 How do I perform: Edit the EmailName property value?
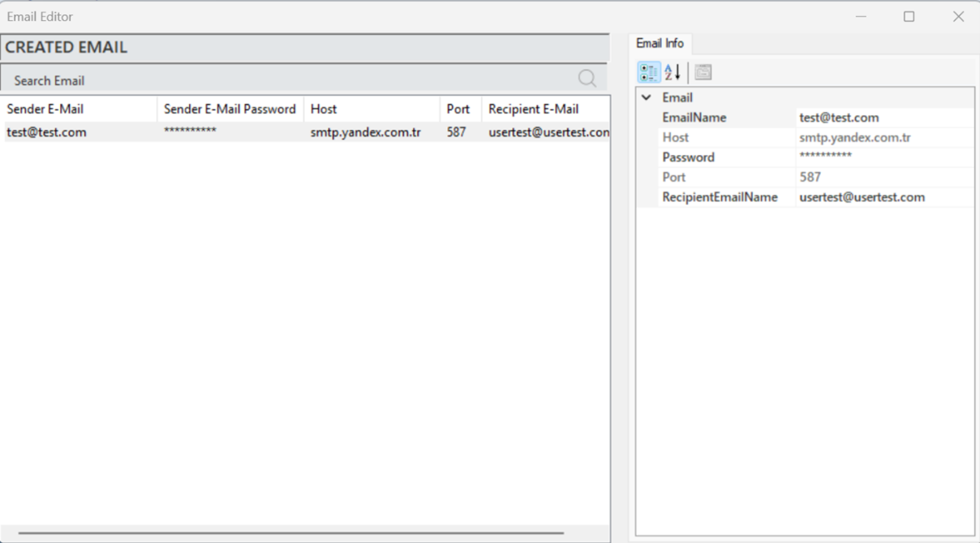pyautogui.click(x=884, y=118)
